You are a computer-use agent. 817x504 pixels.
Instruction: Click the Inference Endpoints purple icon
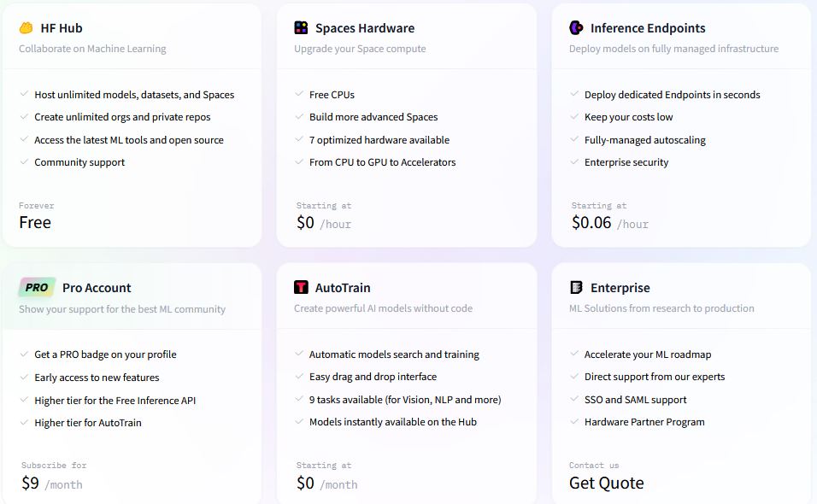point(576,27)
